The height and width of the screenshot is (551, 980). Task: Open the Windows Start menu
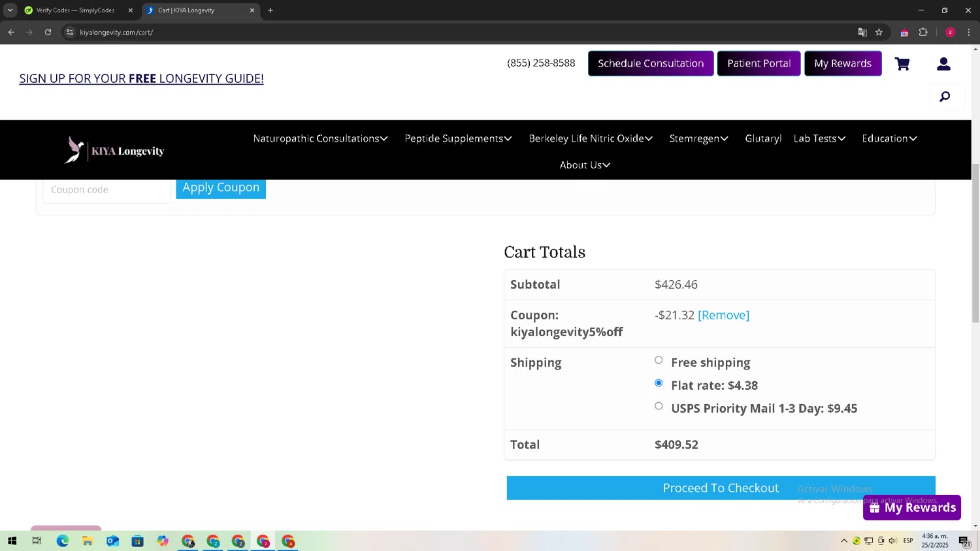click(12, 541)
